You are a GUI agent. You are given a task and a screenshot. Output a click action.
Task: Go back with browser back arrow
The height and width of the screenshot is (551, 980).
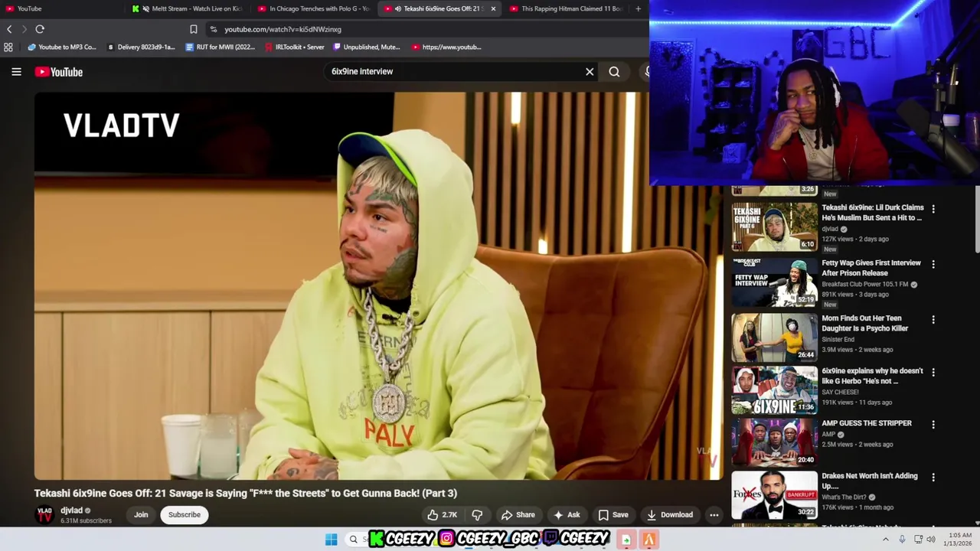tap(9, 29)
